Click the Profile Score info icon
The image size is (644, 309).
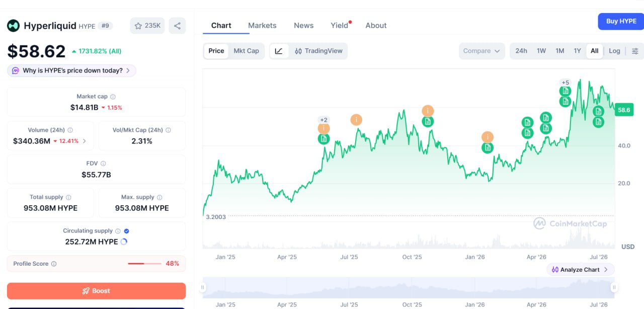(x=54, y=264)
